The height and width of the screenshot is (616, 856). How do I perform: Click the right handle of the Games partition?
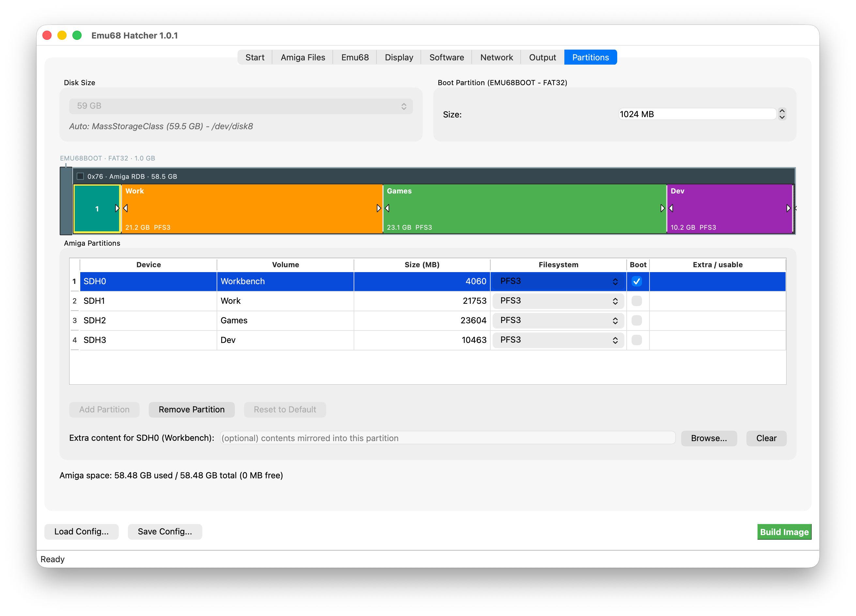pyautogui.click(x=662, y=208)
